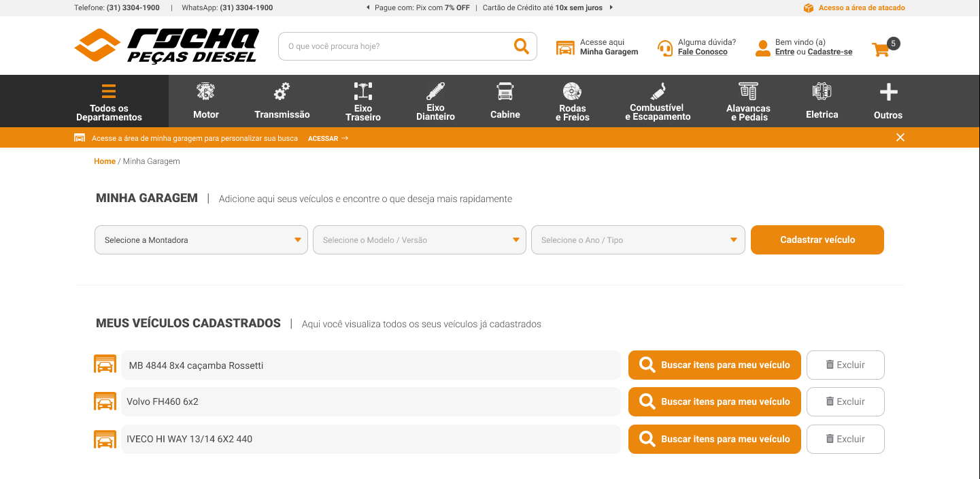
Task: Click ACESSAR link in orange banner
Action: pyautogui.click(x=328, y=138)
